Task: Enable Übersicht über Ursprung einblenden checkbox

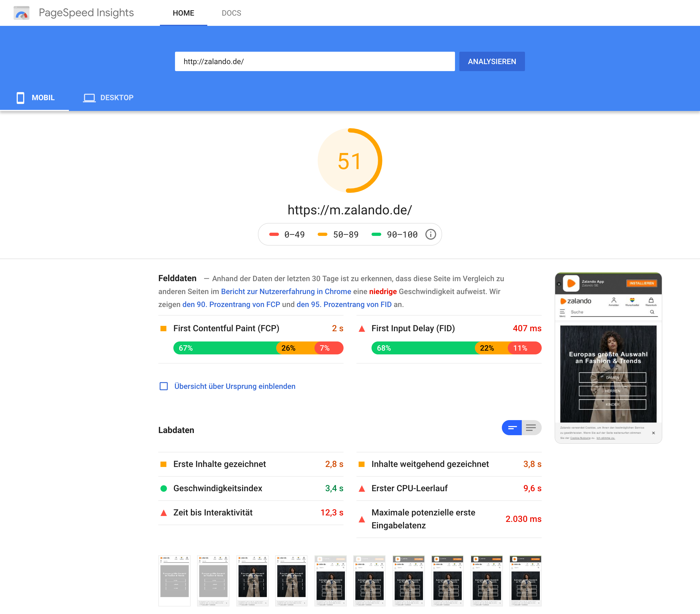Action: [x=164, y=386]
